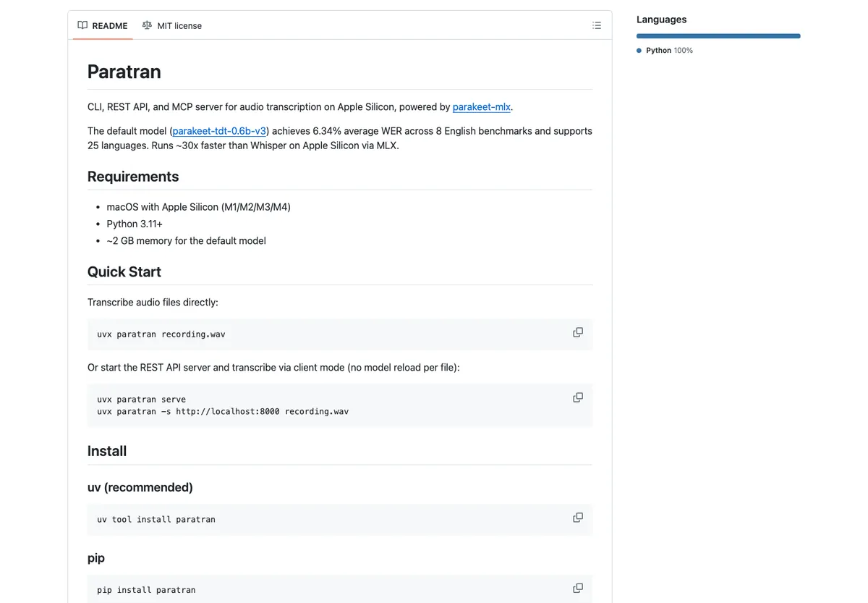Click the Paratran heading

pos(124,72)
